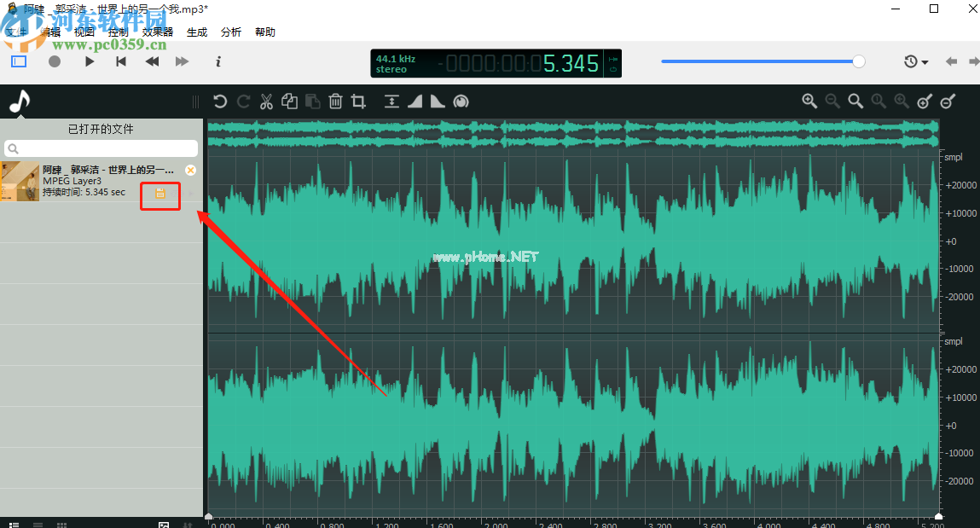Screen dimensions: 980x528
Task: Click the volume slider handle
Action: tap(859, 61)
